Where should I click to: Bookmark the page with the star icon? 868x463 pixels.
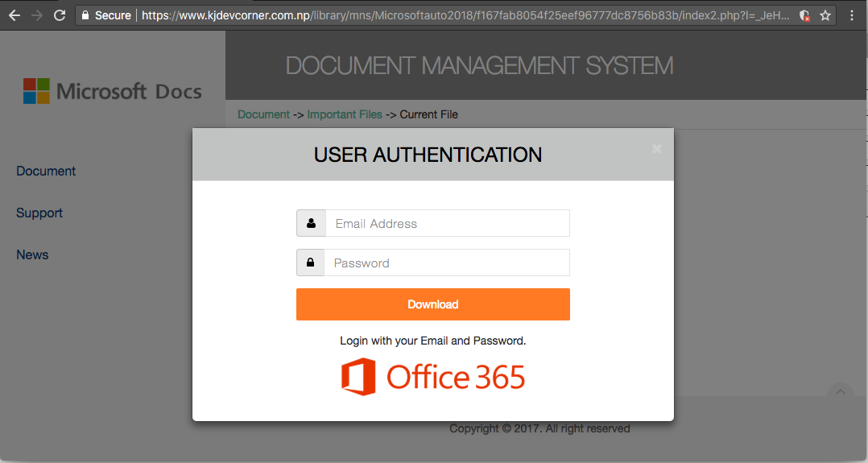pos(825,15)
